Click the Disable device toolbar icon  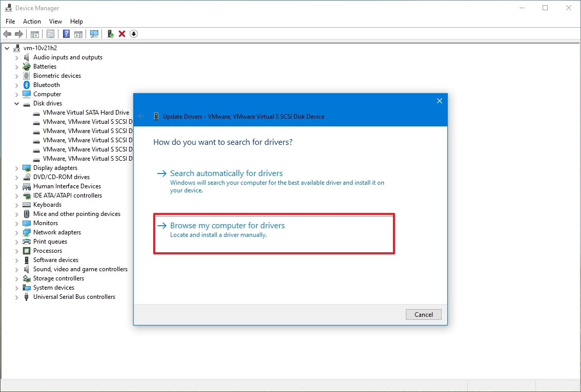(x=133, y=34)
